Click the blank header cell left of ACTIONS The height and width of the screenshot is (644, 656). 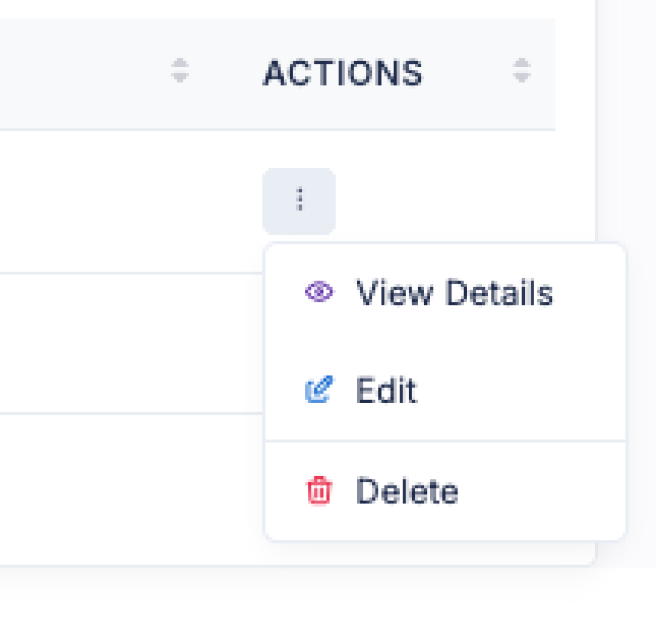[x=82, y=73]
